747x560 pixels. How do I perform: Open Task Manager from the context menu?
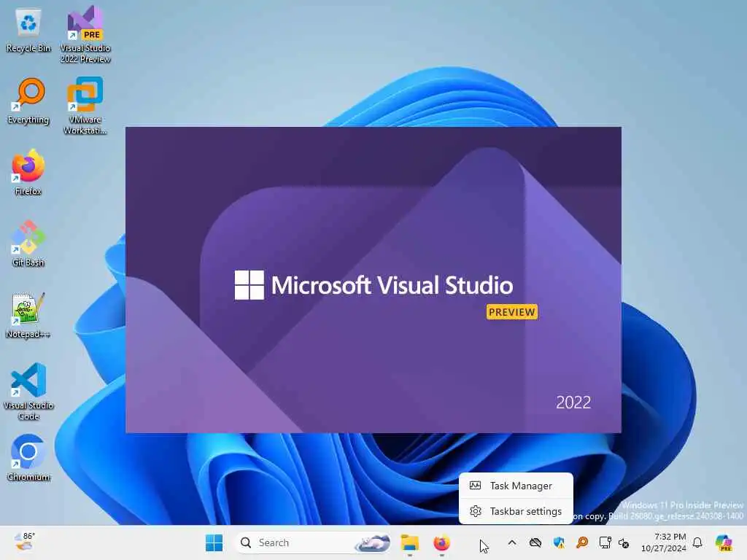point(516,486)
